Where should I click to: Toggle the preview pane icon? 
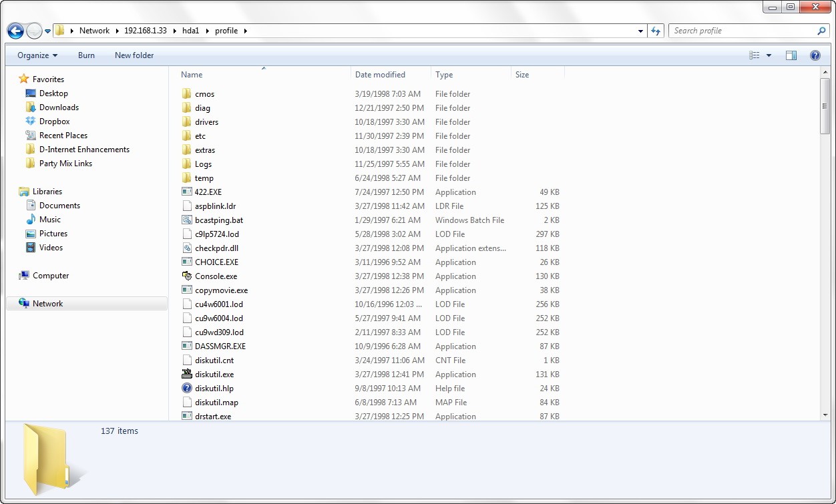791,55
